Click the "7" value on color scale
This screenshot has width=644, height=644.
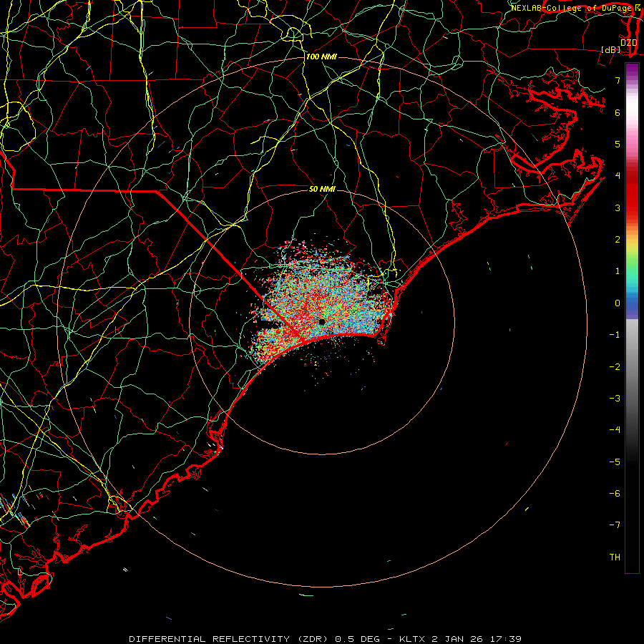(x=618, y=80)
